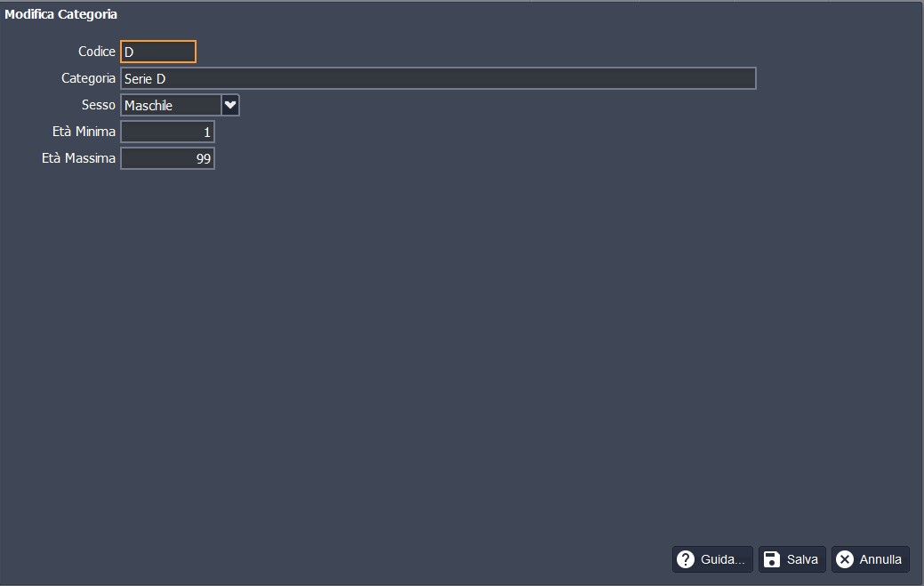Save changes using the Salva button text

click(802, 559)
